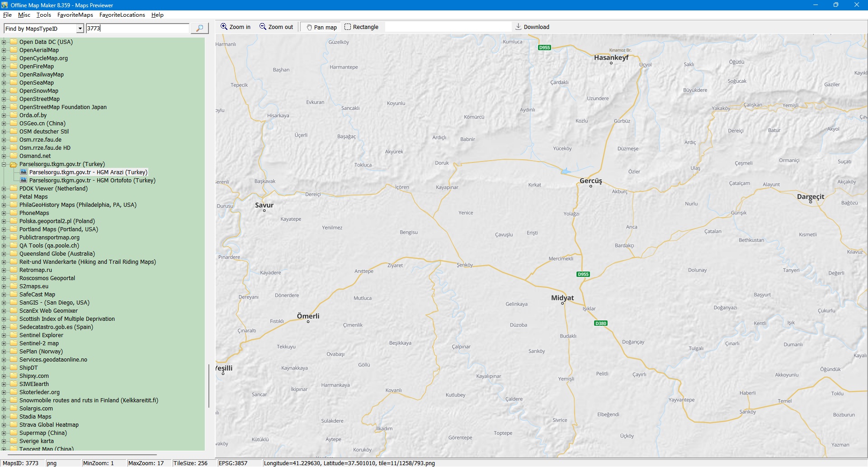
Task: Select the Sentinel-2 map entry
Action: (x=39, y=343)
